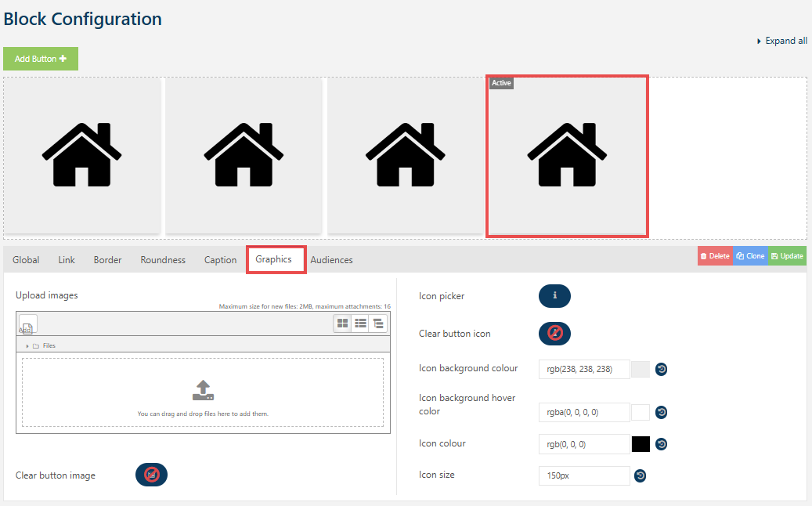This screenshot has width=812, height=506.
Task: Reset the Icon background hover color
Action: click(661, 412)
